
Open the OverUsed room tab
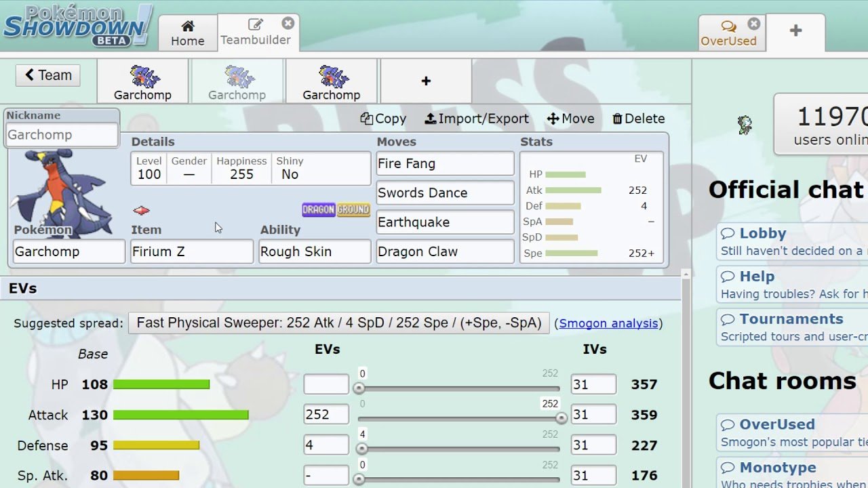click(x=728, y=33)
